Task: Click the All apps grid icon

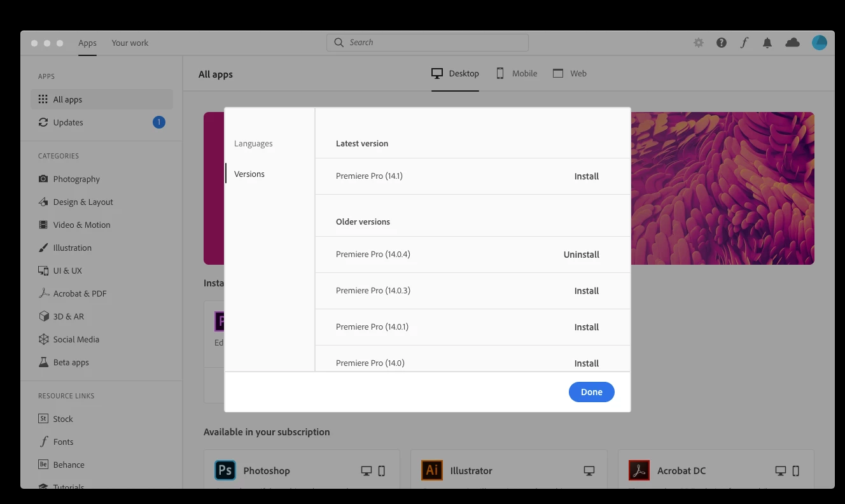Action: coord(43,99)
